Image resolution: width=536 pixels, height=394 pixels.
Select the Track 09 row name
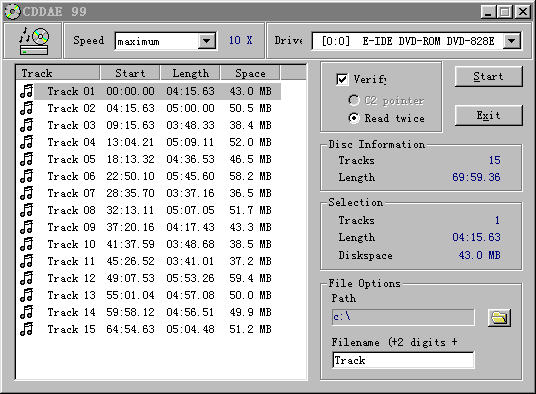point(71,227)
